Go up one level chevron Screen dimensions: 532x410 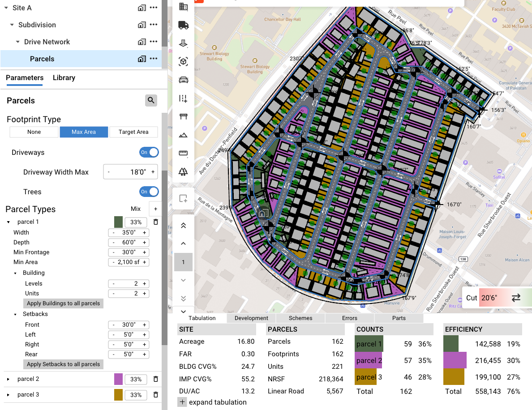183,243
